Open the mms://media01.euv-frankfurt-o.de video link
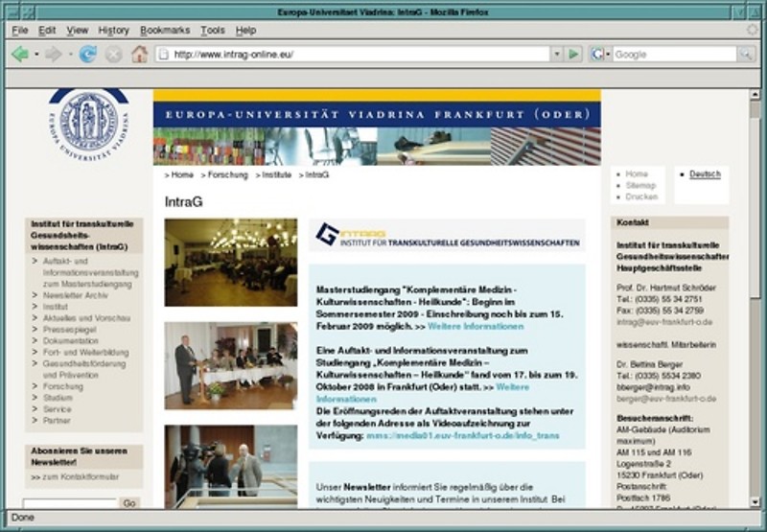 463,435
